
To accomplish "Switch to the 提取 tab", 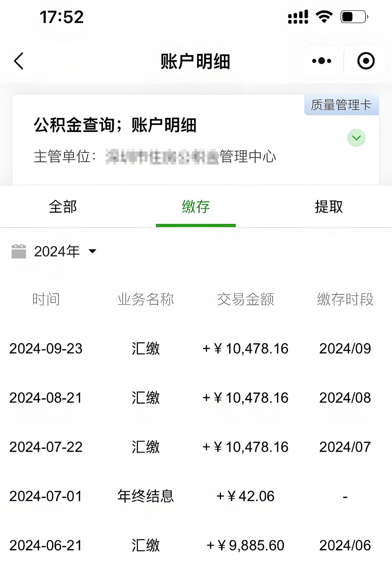I will tap(329, 207).
